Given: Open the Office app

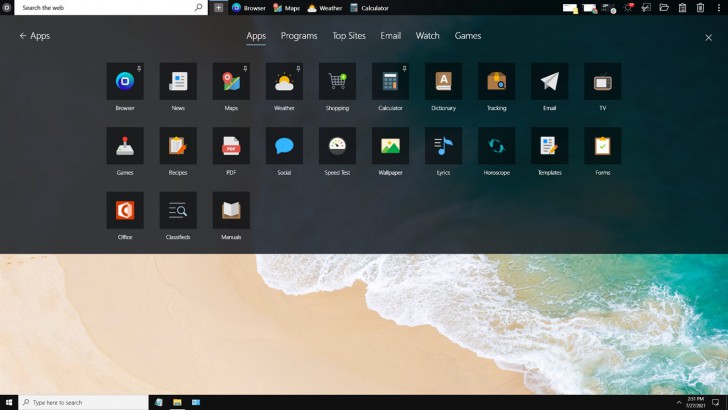Looking at the screenshot, I should click(x=125, y=210).
